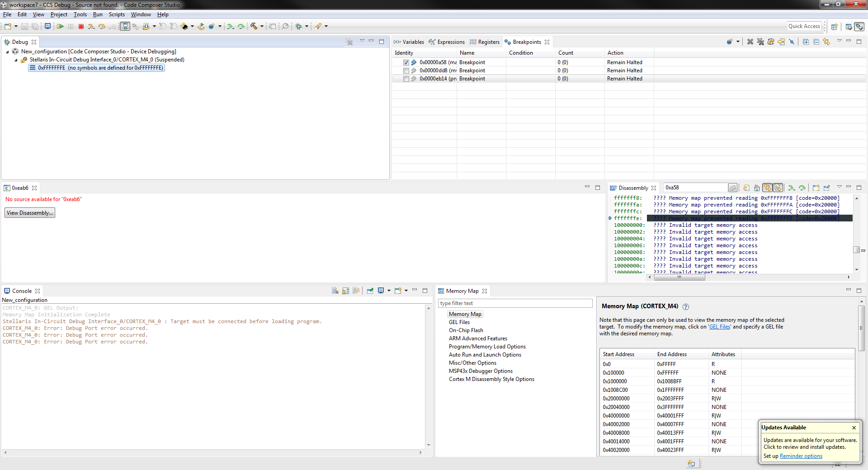Click the Debug bug launch icon

tap(298, 27)
